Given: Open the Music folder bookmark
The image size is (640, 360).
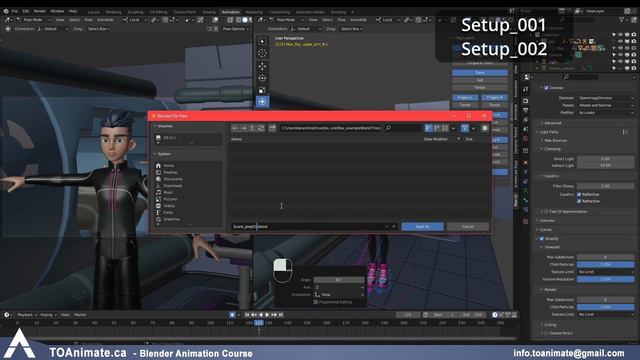Looking at the screenshot, I should coord(168,192).
